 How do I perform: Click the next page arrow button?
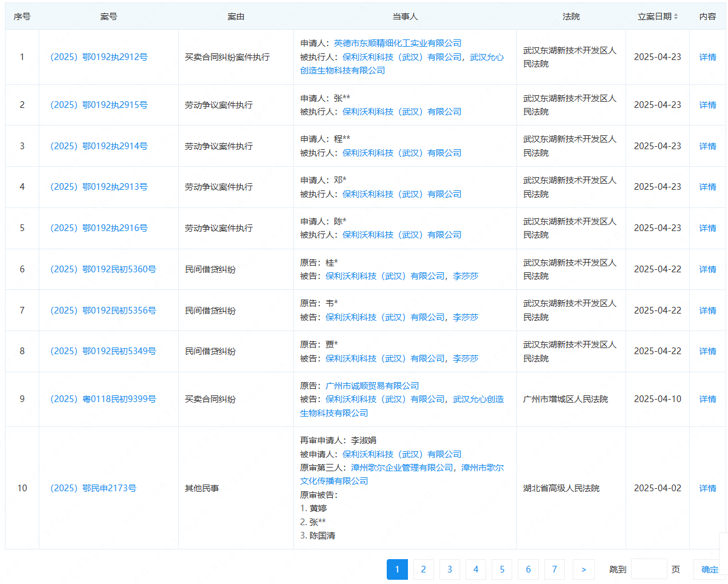click(x=583, y=569)
